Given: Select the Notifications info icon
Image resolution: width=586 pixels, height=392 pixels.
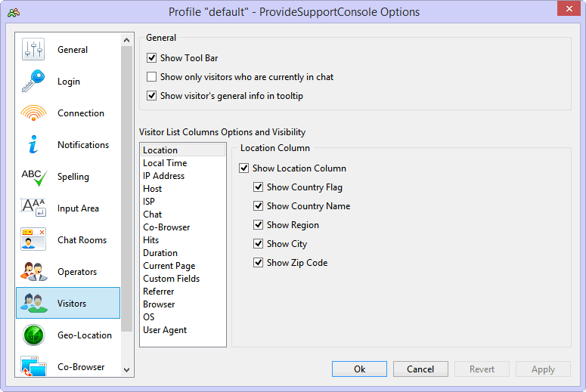Looking at the screenshot, I should click(33, 144).
